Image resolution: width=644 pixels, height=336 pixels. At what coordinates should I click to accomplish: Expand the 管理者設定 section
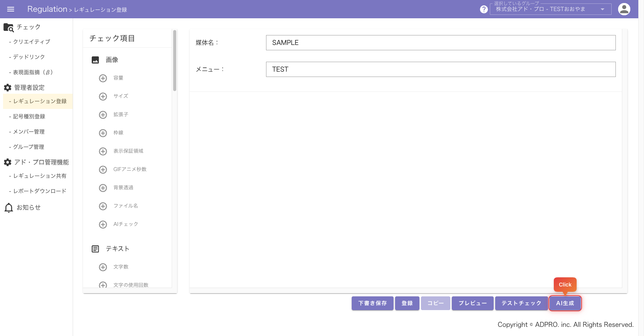tap(29, 88)
